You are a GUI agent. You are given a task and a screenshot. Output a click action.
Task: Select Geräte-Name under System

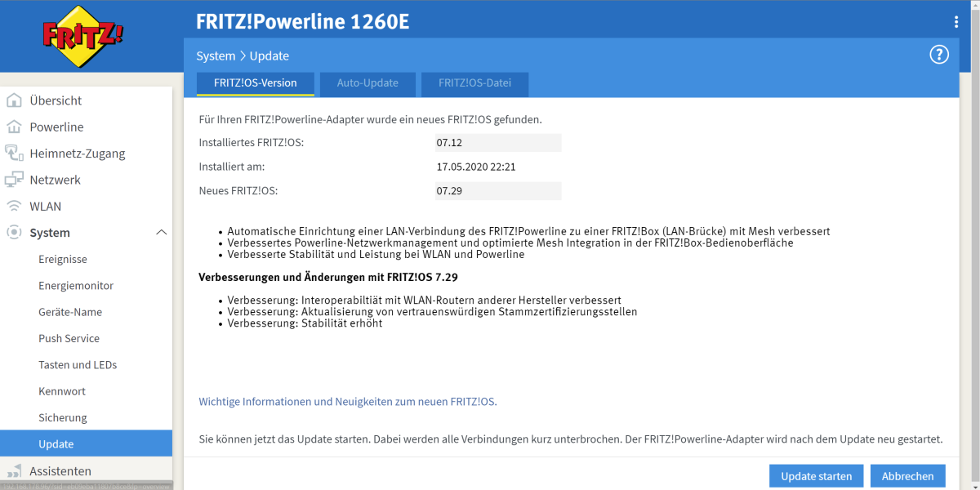pos(69,312)
